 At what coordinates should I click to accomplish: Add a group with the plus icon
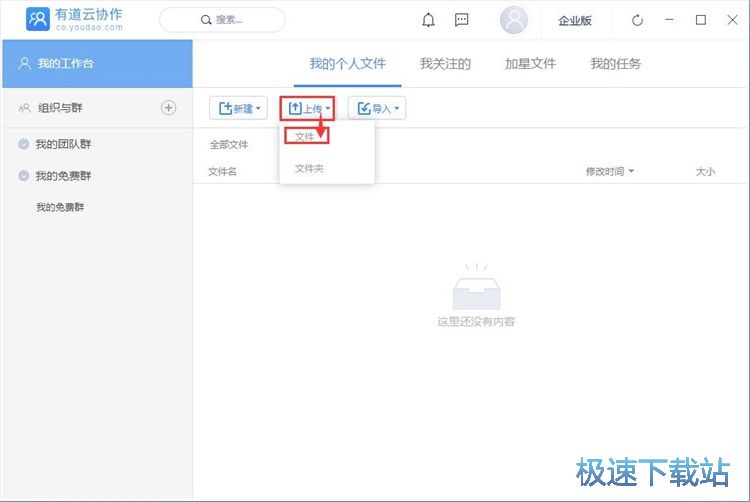point(168,108)
